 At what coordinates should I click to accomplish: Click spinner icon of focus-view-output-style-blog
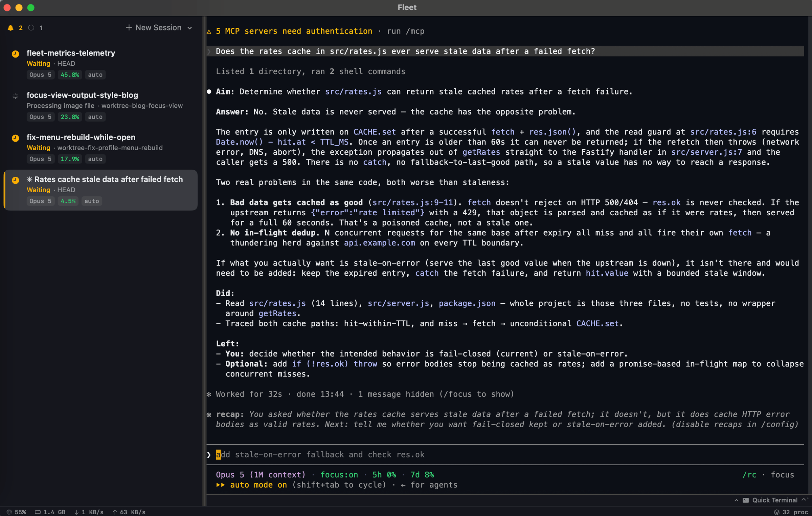point(15,96)
